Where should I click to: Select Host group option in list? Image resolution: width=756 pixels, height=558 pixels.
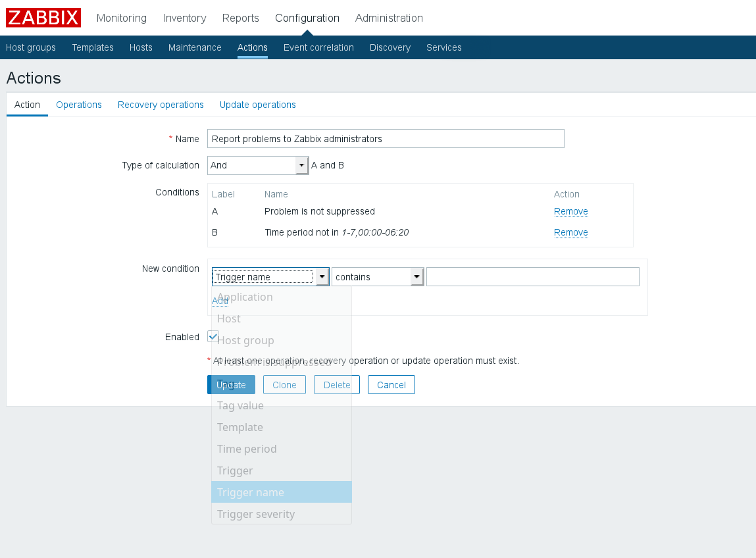coord(282,340)
